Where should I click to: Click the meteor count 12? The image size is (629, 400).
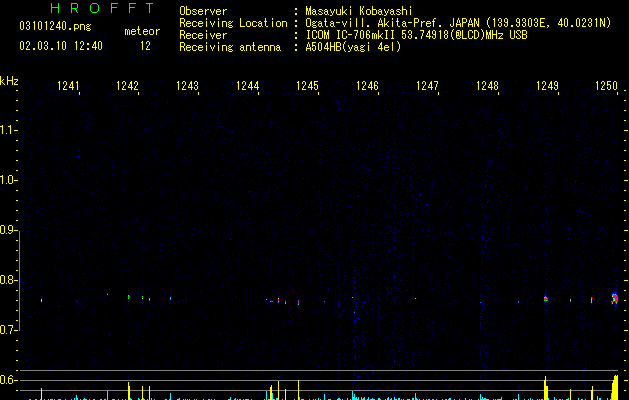coord(145,46)
